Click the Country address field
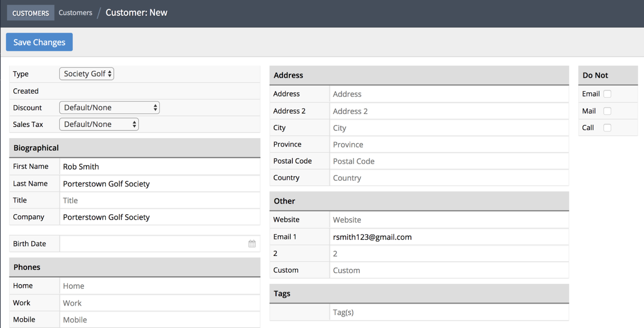This screenshot has height=328, width=644. 449,178
